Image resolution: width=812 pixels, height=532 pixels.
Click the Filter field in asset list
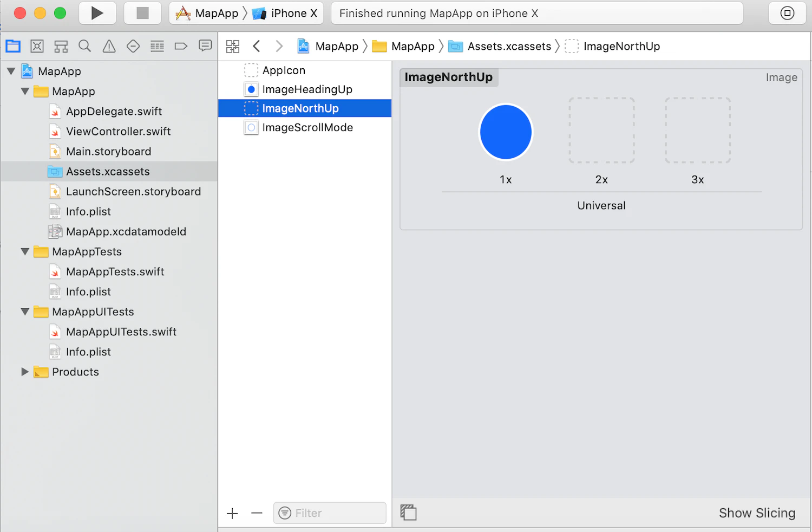[330, 513]
